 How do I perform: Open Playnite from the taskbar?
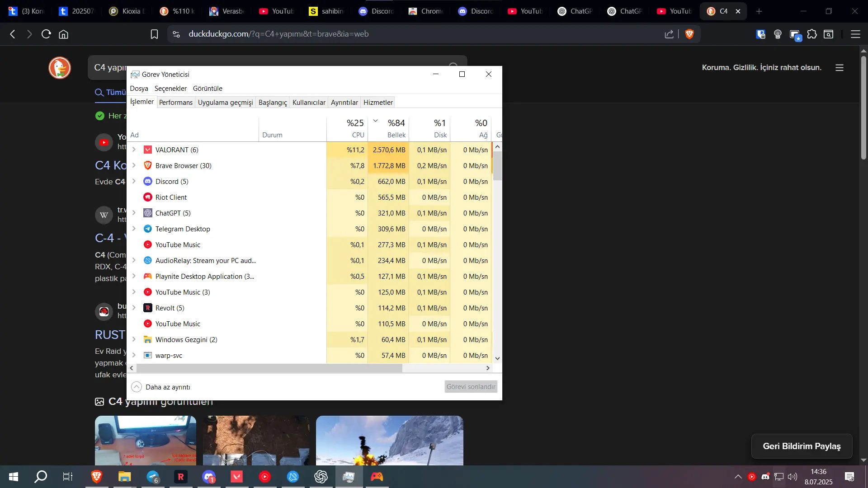coord(377,477)
